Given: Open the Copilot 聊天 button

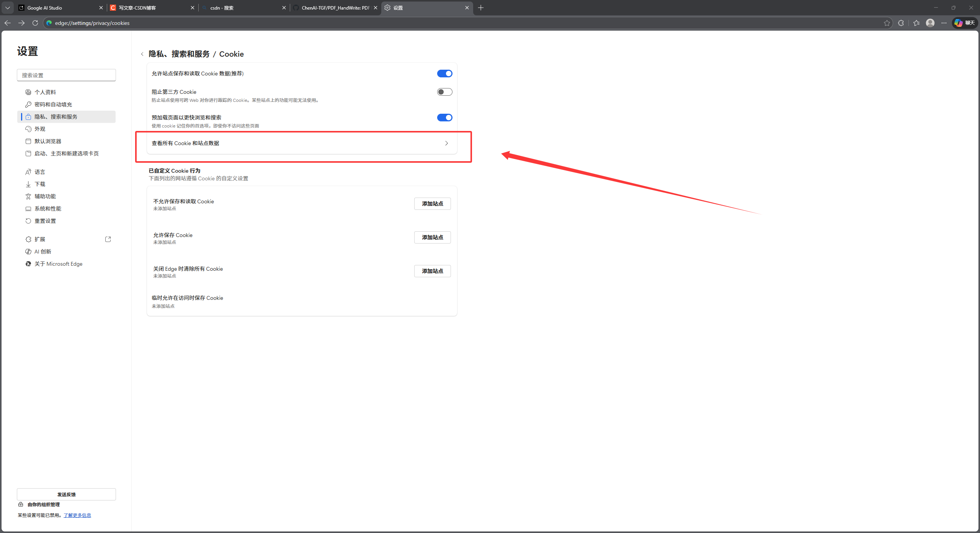Looking at the screenshot, I should pyautogui.click(x=964, y=23).
